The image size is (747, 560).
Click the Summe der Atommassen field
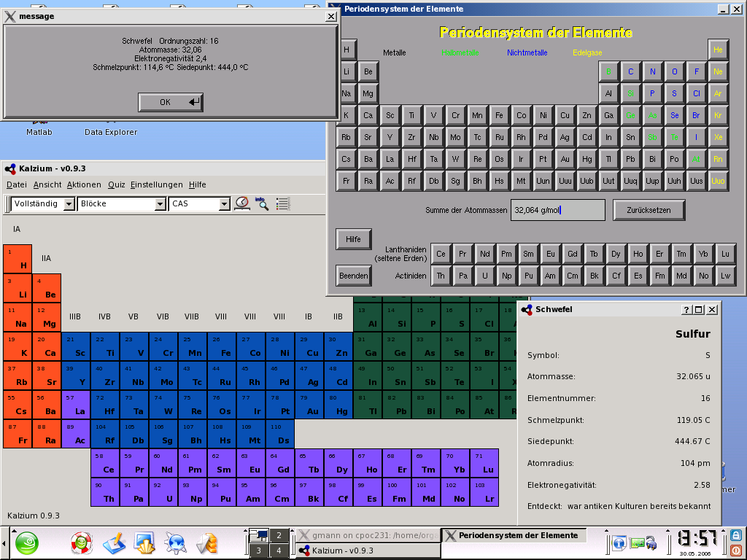click(x=557, y=210)
